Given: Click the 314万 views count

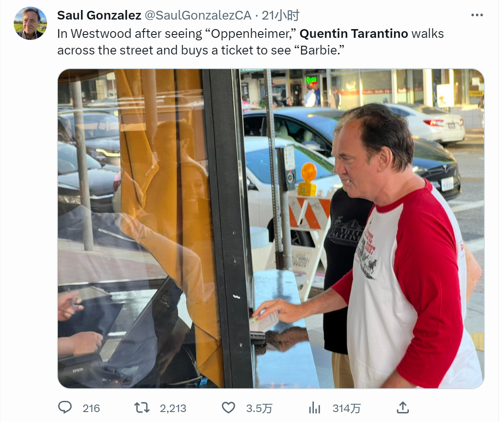Looking at the screenshot, I should point(346,408).
